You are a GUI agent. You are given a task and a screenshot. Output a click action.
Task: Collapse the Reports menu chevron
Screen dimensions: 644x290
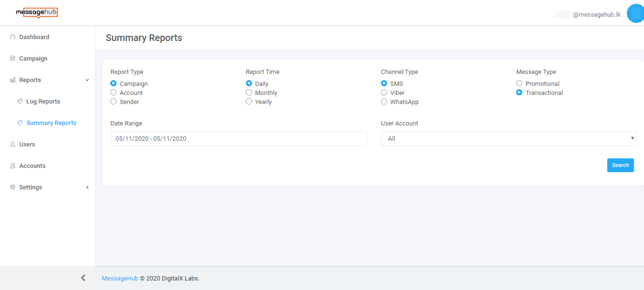pyautogui.click(x=87, y=80)
